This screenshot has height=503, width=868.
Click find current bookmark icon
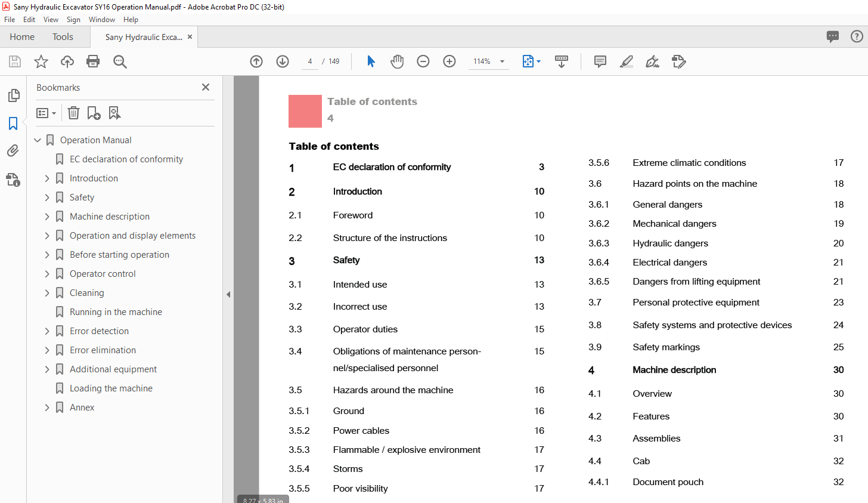point(114,113)
